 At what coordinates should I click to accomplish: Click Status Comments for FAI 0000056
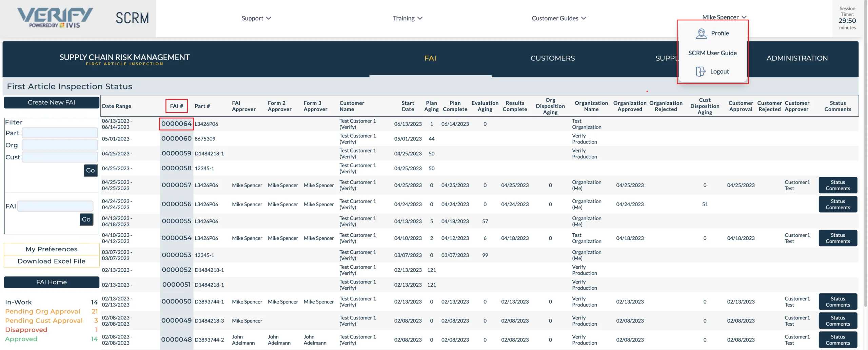(x=838, y=204)
